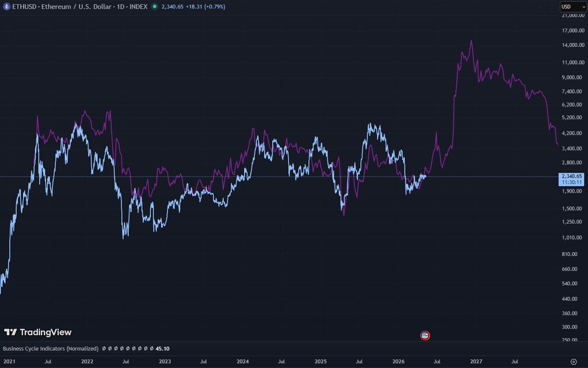Click the 3,400.00 price scale label

572,148
